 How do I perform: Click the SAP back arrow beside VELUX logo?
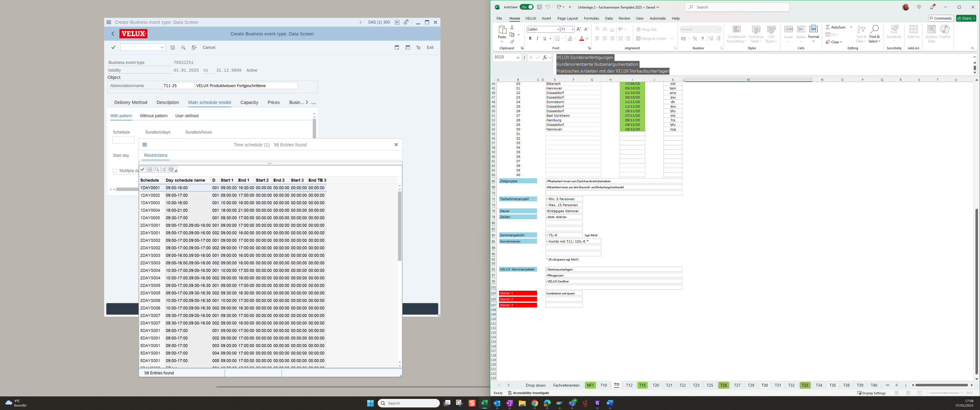113,34
